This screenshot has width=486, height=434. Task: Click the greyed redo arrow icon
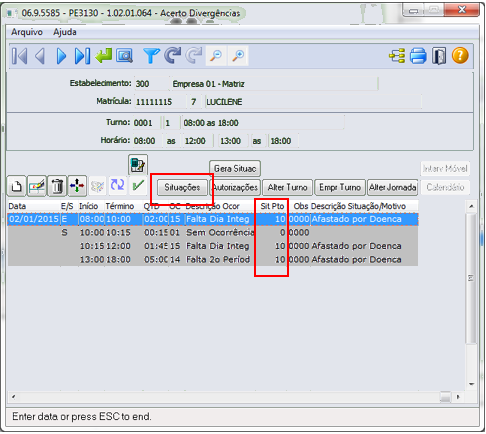click(x=194, y=56)
